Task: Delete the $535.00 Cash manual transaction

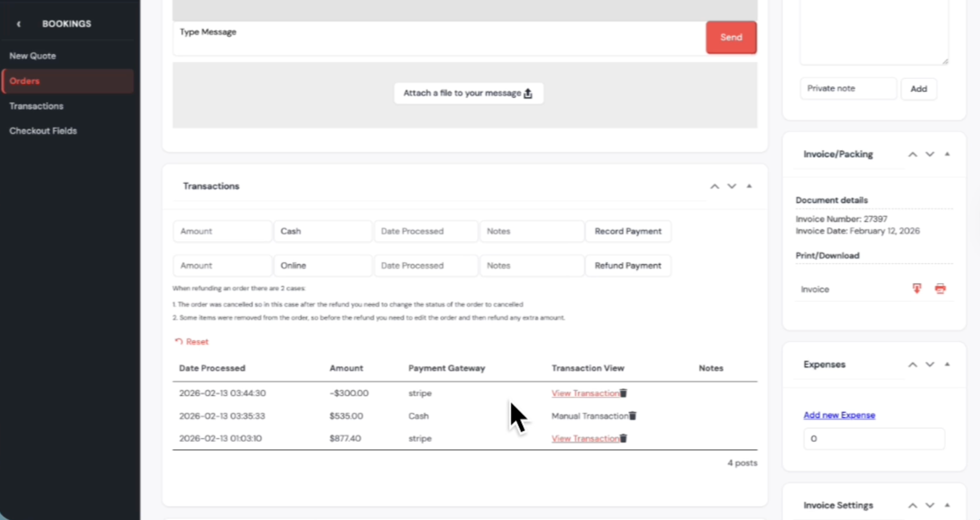Action: 633,416
